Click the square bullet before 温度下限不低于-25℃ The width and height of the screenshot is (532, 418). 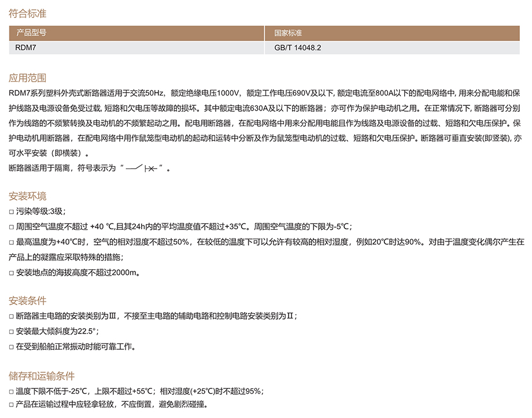coord(12,391)
